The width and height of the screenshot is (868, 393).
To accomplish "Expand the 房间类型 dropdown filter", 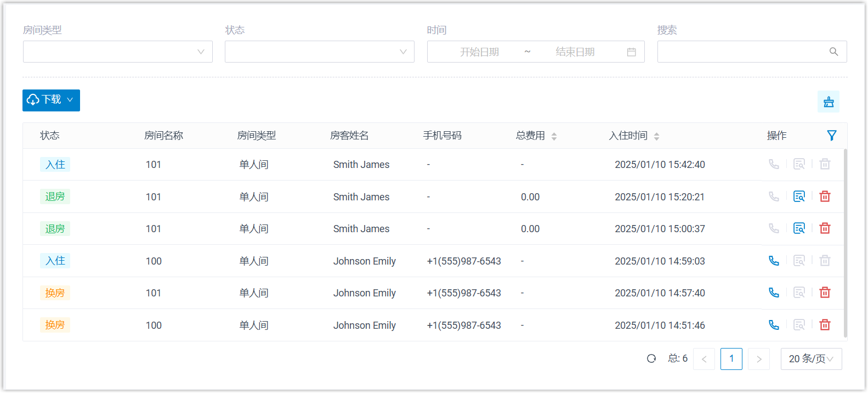I will [x=117, y=52].
